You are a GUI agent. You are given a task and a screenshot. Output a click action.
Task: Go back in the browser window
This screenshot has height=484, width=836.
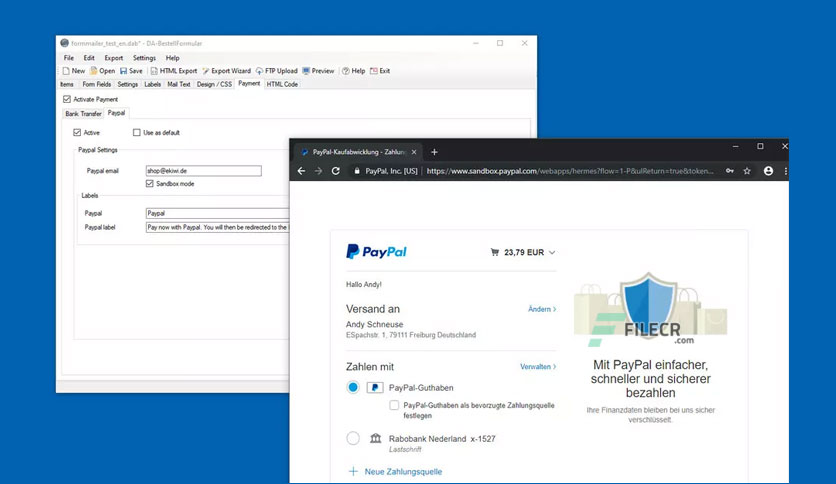301,171
